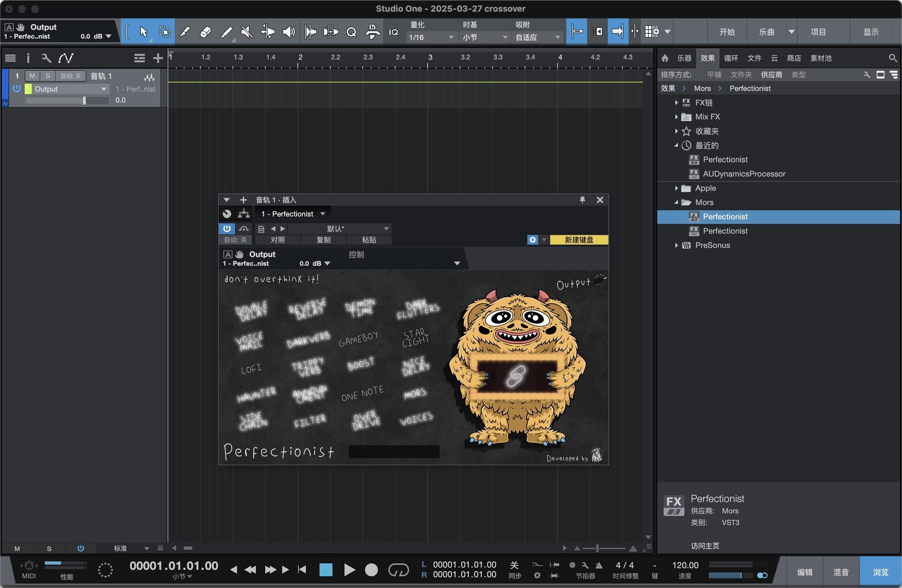This screenshot has width=902, height=588.
Task: Open the 商店 browser tab
Action: pos(794,58)
